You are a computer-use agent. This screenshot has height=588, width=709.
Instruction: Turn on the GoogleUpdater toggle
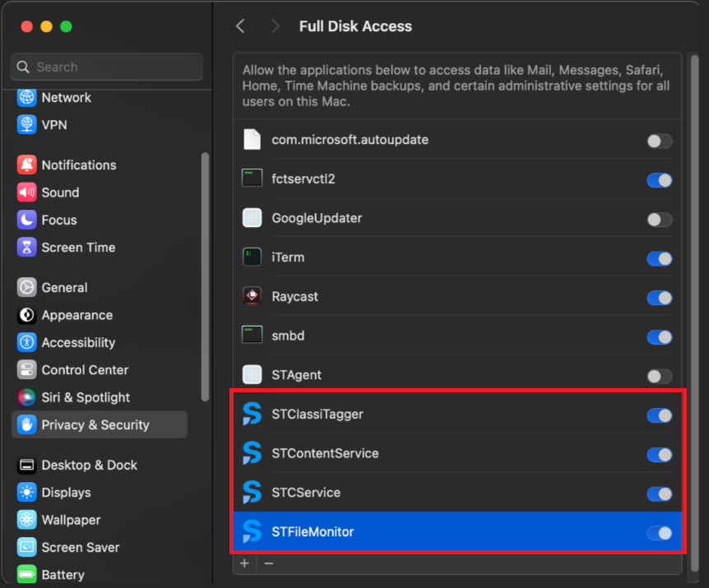[660, 220]
